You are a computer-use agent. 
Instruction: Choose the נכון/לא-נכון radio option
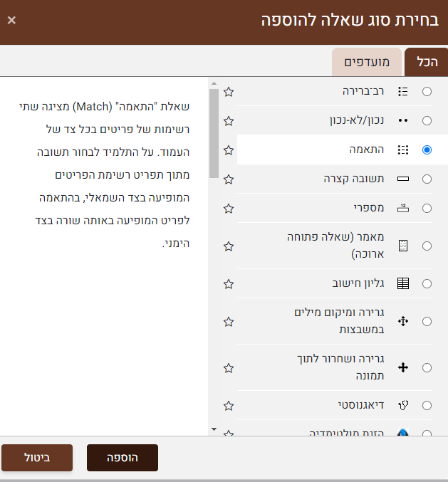pyautogui.click(x=427, y=121)
